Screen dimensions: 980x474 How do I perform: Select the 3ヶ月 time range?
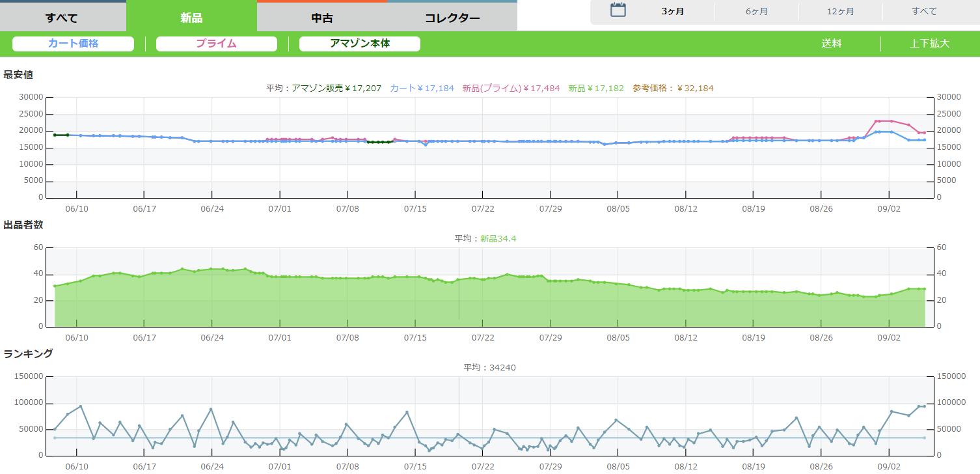point(672,12)
